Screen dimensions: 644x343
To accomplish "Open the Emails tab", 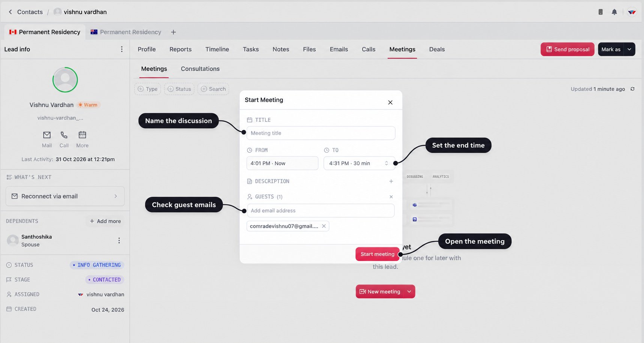I will tap(339, 49).
